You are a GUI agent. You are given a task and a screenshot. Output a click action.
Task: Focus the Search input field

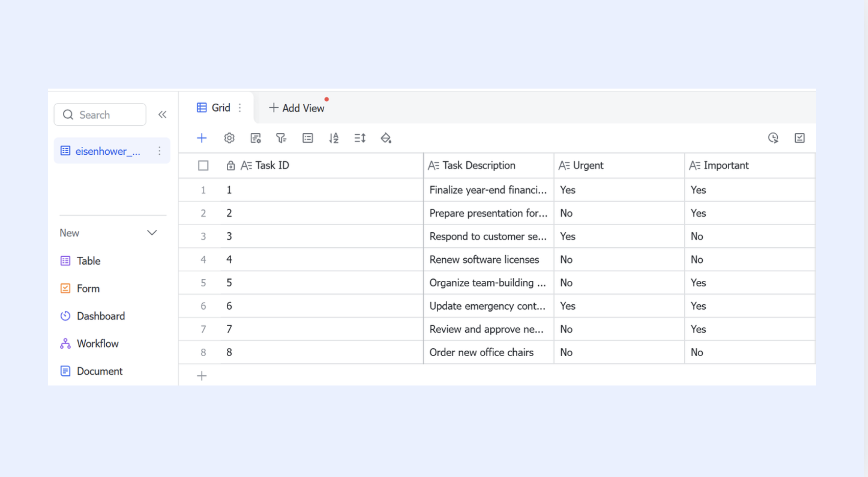click(x=100, y=114)
